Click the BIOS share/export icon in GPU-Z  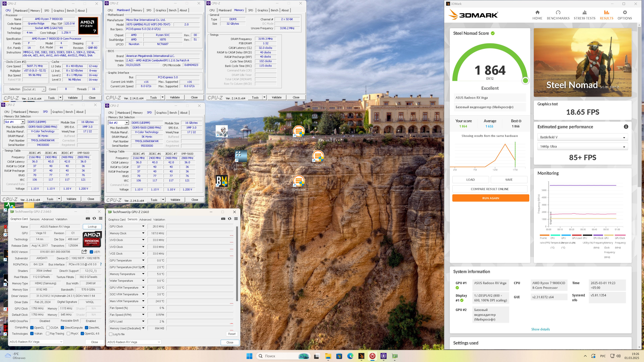(x=84, y=252)
